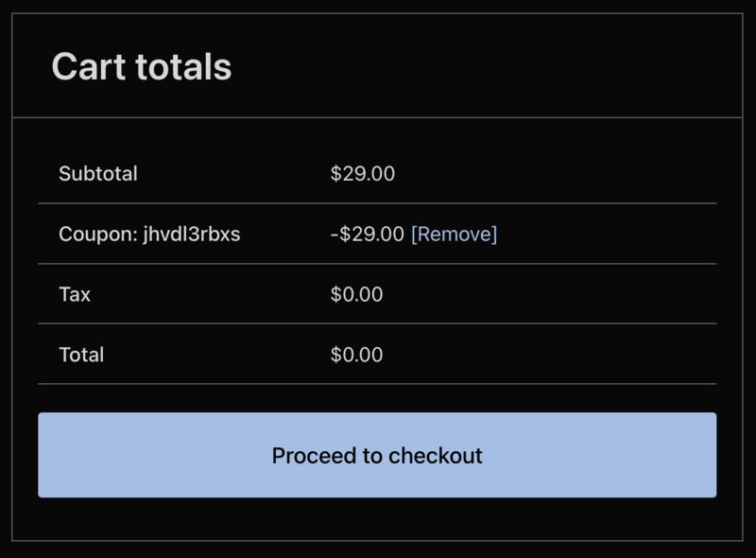
Task: Click the Total row label
Action: pos(81,355)
